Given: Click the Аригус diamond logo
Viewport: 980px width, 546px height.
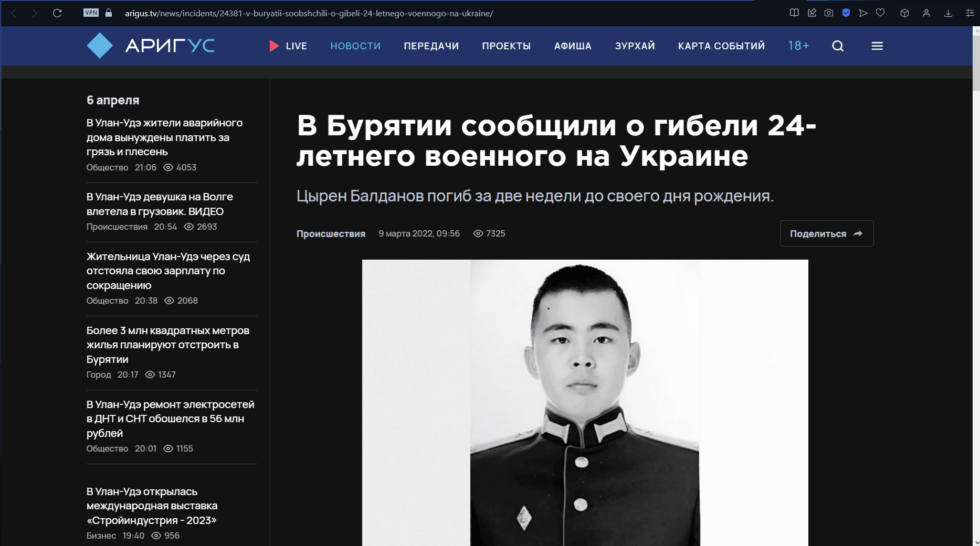Looking at the screenshot, I should [100, 46].
